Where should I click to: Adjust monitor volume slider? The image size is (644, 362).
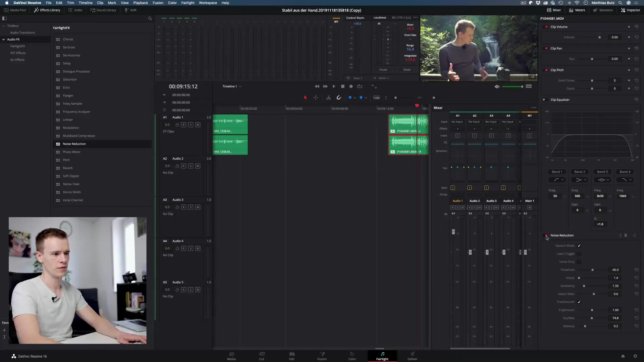point(513,87)
